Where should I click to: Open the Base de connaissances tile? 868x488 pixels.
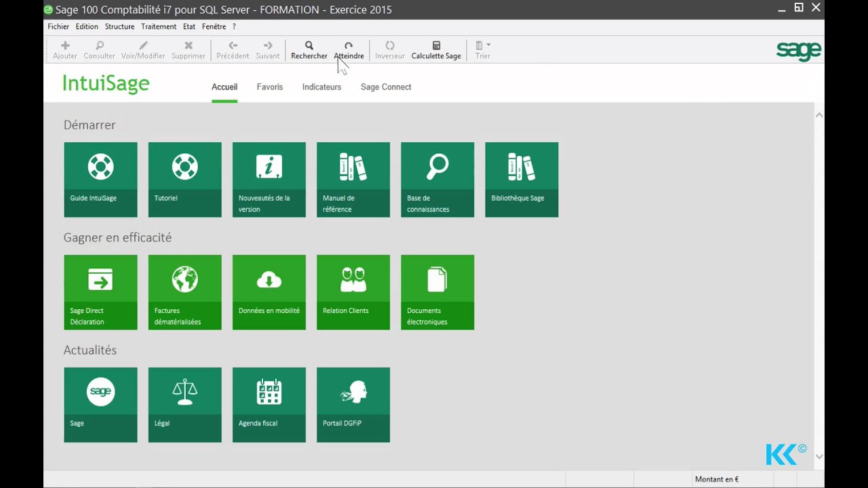437,180
